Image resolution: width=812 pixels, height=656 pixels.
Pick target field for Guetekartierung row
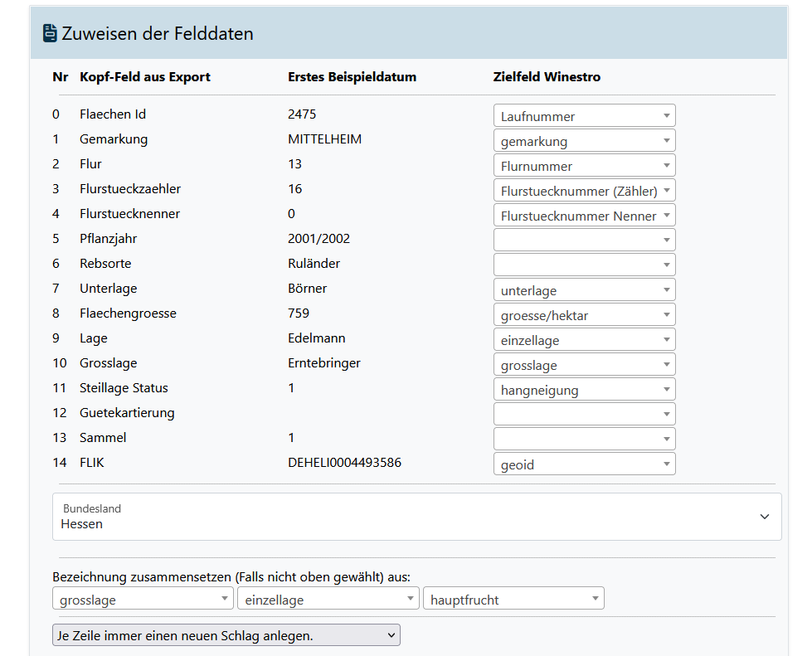(584, 415)
